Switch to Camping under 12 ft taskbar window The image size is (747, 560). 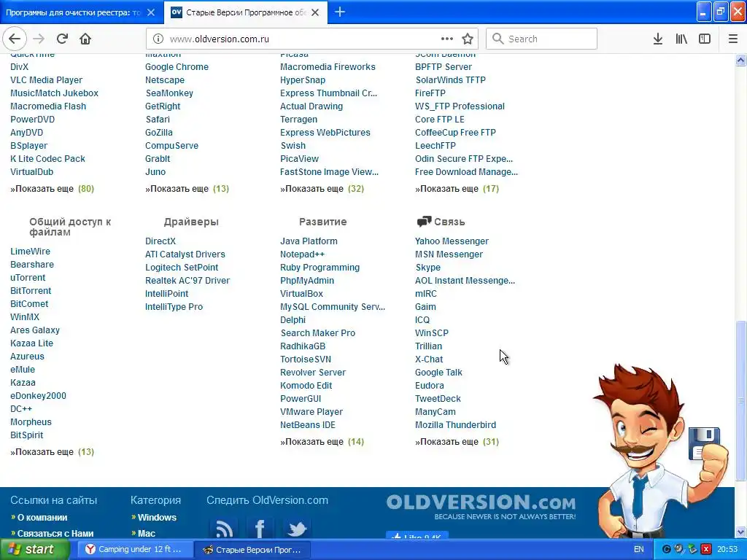[x=135, y=549]
